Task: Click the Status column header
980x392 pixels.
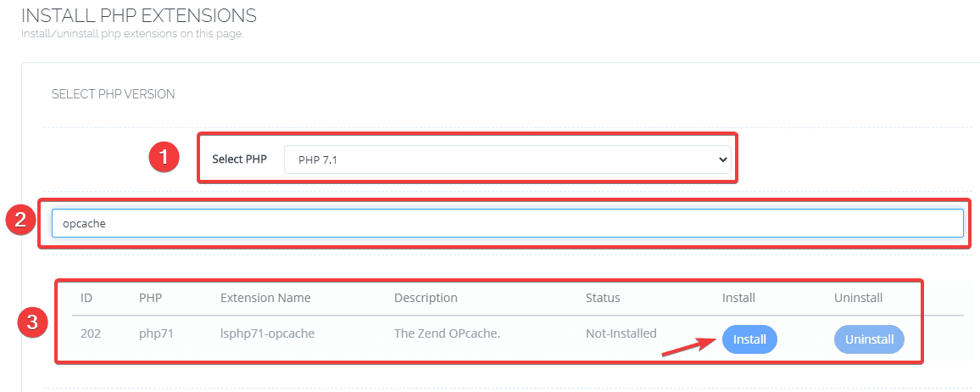Action: [x=603, y=298]
